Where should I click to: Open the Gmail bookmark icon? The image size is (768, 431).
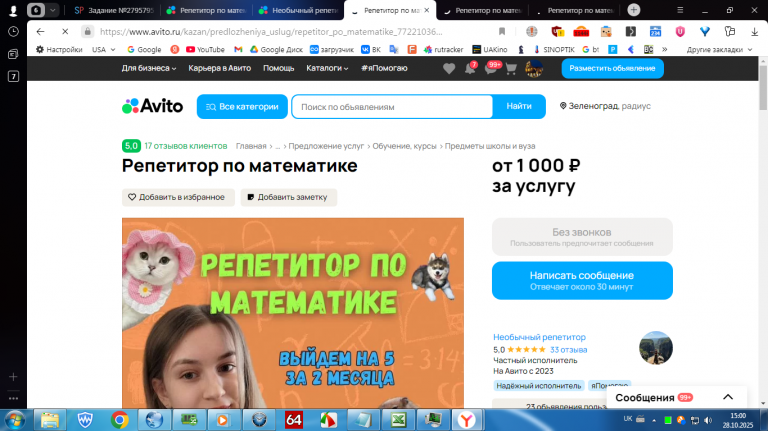tap(238, 49)
